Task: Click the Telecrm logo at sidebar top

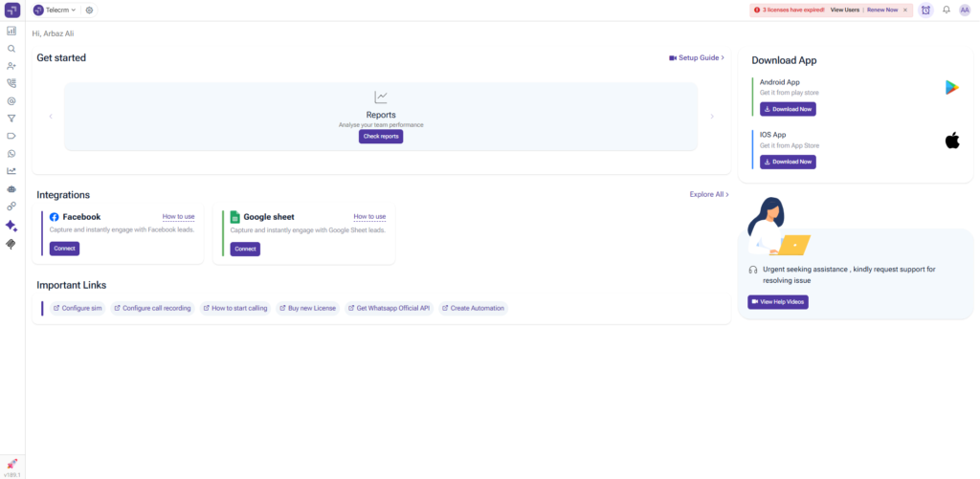Action: tap(12, 10)
